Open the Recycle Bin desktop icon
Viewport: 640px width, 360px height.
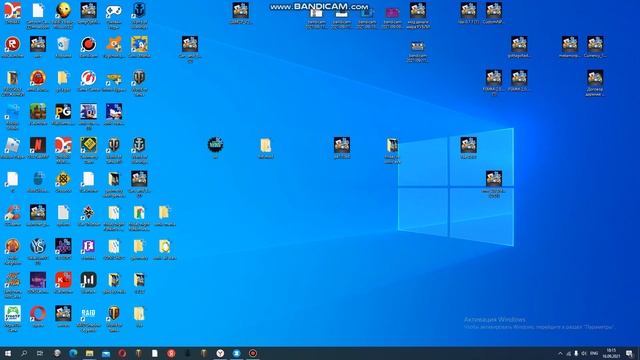63,44
